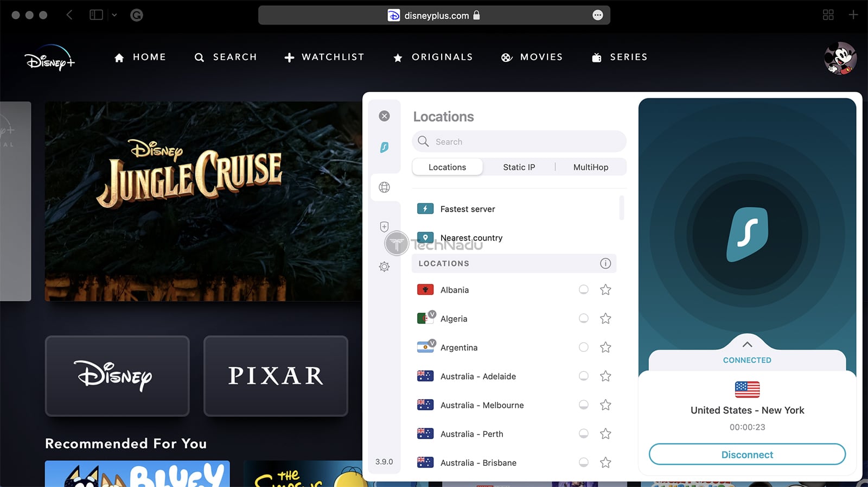Click the Disney+ logo
The height and width of the screenshot is (487, 868).
[49, 58]
